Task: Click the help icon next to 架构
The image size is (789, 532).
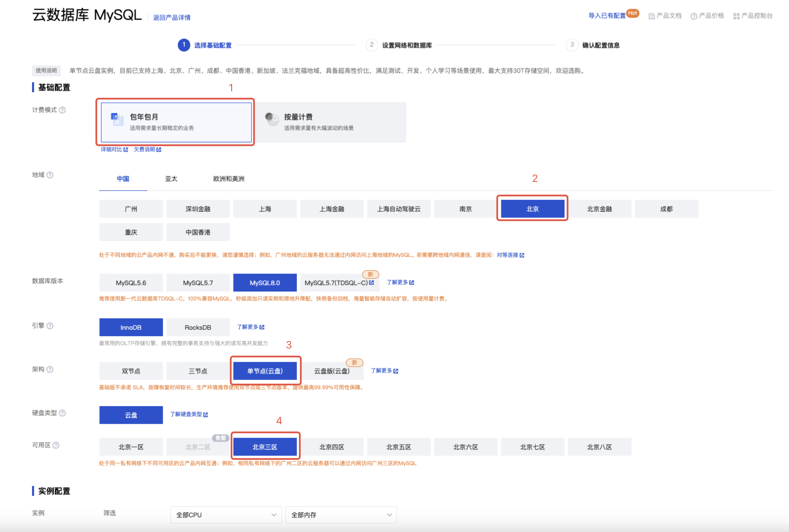Action: tap(50, 369)
